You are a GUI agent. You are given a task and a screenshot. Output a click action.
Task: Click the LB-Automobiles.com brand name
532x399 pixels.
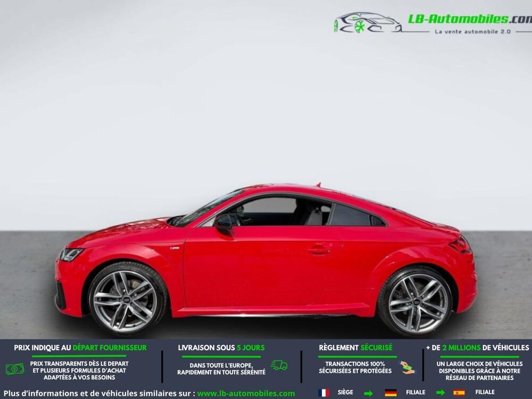[470, 19]
